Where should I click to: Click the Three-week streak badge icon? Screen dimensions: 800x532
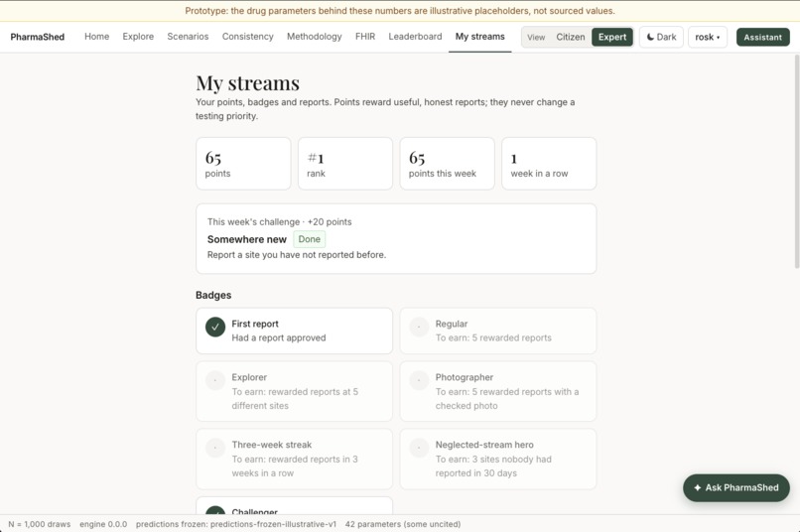215,448
